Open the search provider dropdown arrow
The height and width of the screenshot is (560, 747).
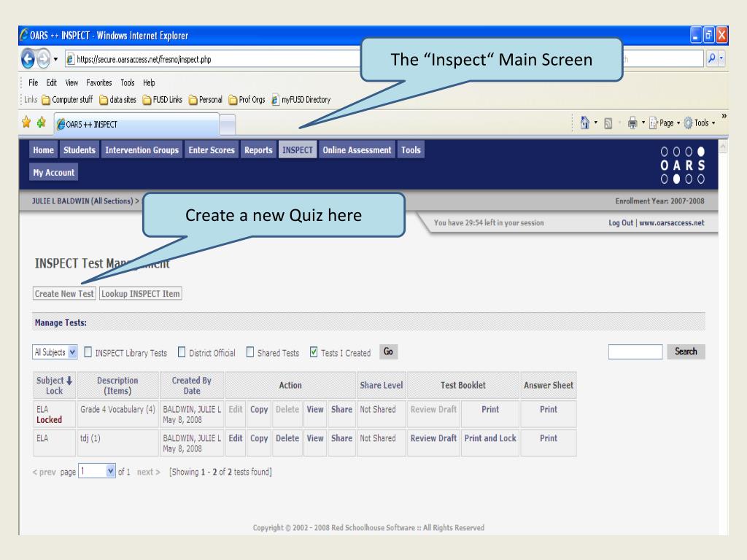click(721, 58)
